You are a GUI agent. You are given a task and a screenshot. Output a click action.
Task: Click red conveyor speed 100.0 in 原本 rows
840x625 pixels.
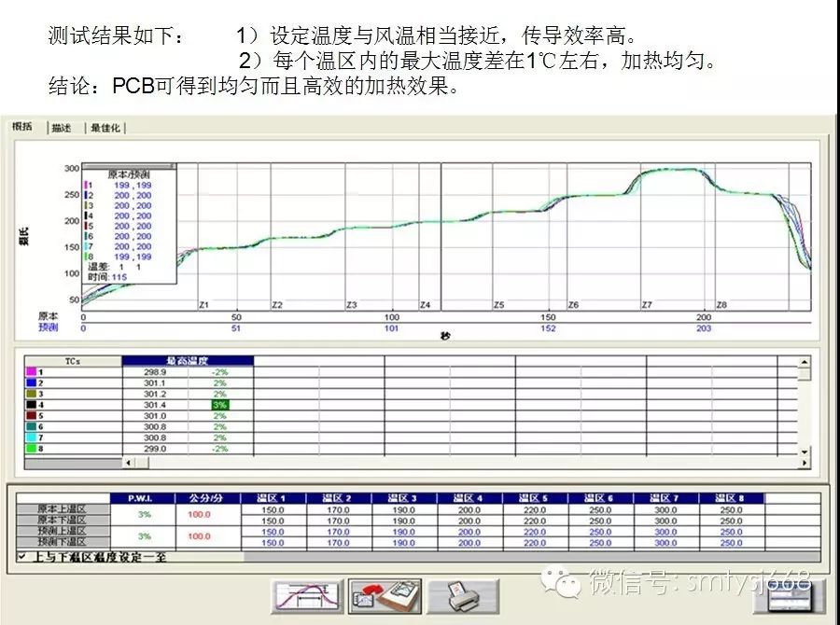pos(199,515)
